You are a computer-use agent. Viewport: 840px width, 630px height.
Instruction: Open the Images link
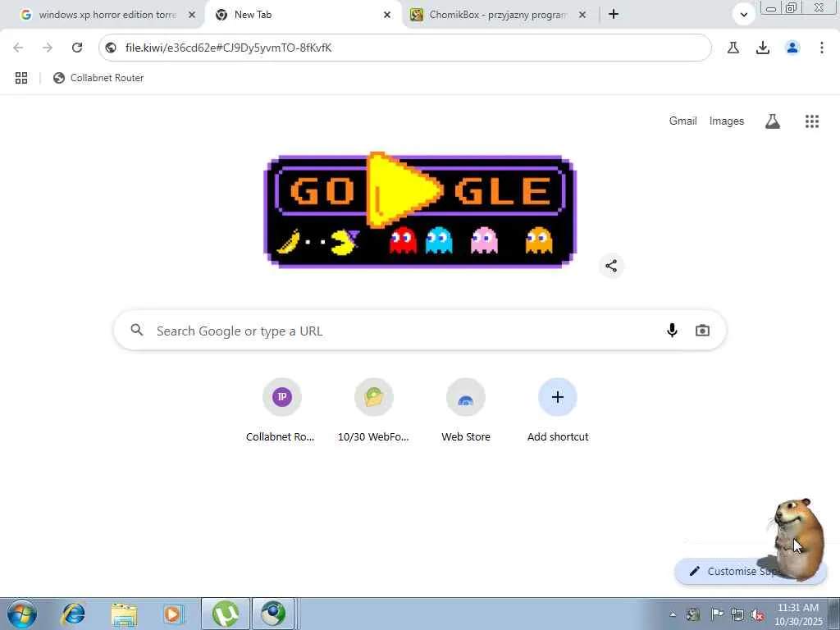click(x=727, y=121)
